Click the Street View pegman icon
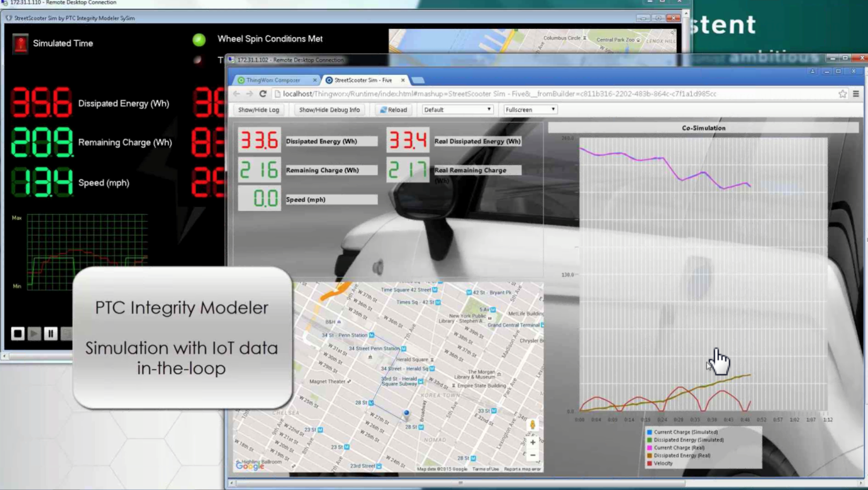The width and height of the screenshot is (868, 490). click(533, 425)
